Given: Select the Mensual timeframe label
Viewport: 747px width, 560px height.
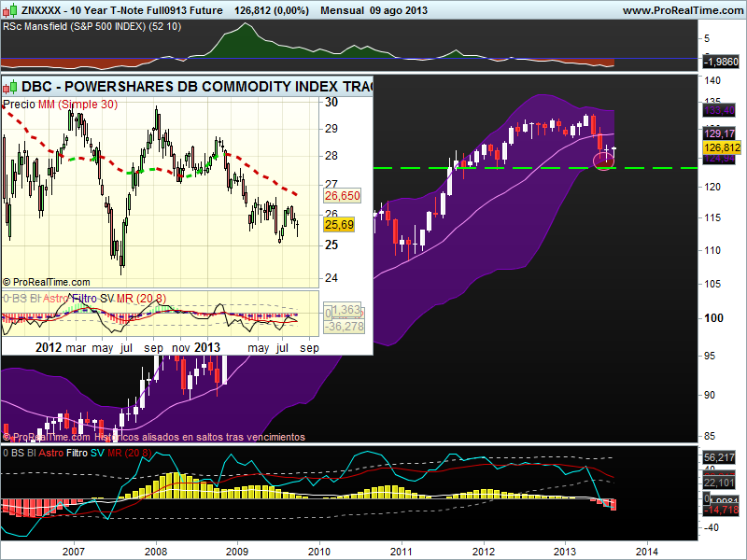Looking at the screenshot, I should pos(345,9).
